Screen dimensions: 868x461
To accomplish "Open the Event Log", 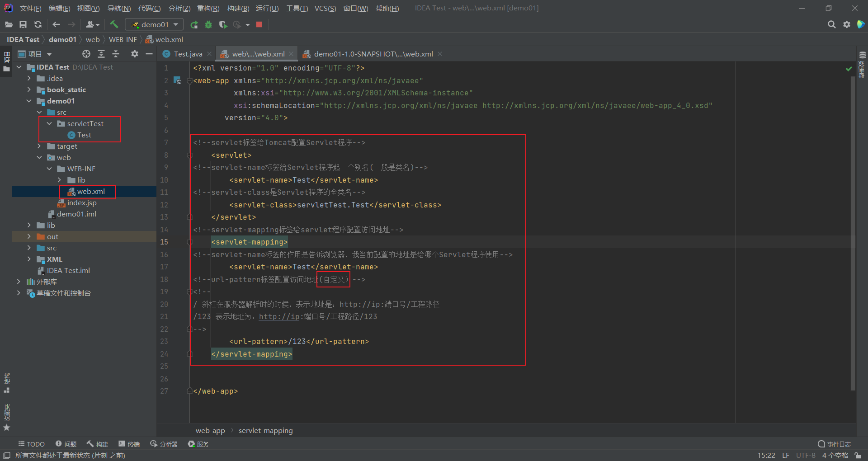I will (x=835, y=444).
